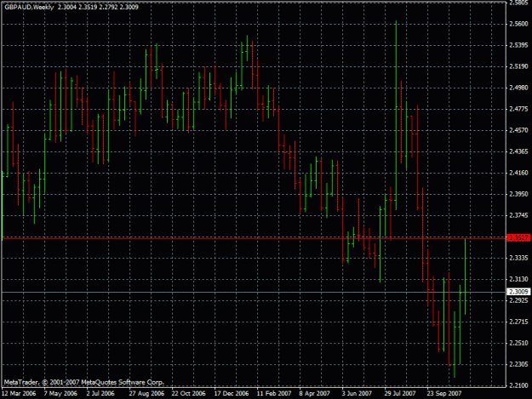Click the 2.4775 price scale value
Screen dimensions: 532x399
click(518, 109)
